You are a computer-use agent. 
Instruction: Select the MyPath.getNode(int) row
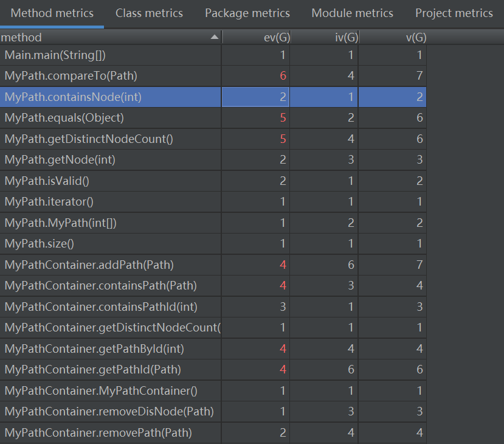point(213,160)
